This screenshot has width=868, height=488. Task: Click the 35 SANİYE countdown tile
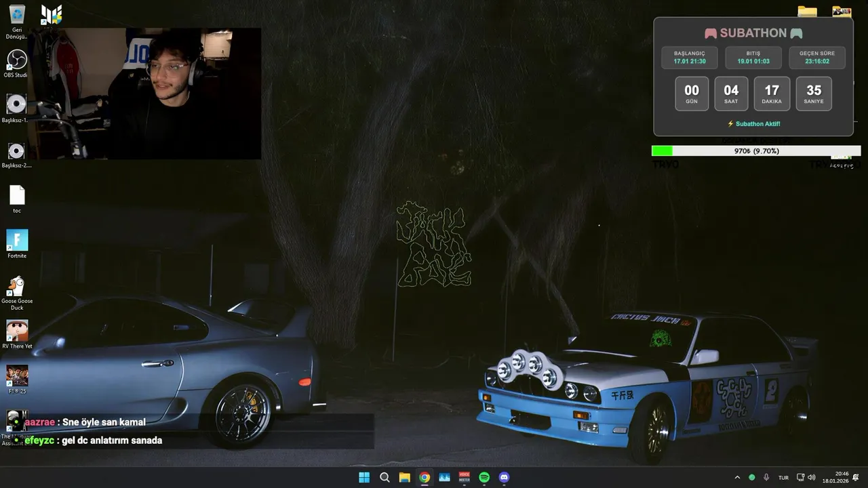point(814,94)
